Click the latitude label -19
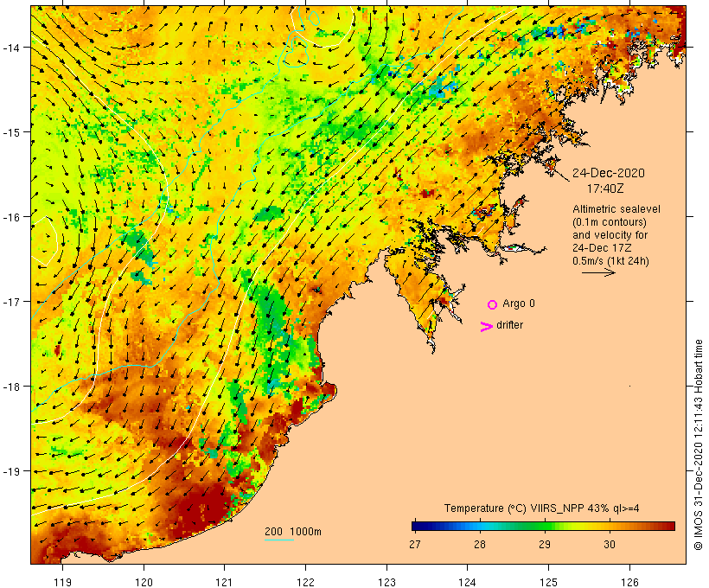This screenshot has width=709, height=588. coord(11,471)
